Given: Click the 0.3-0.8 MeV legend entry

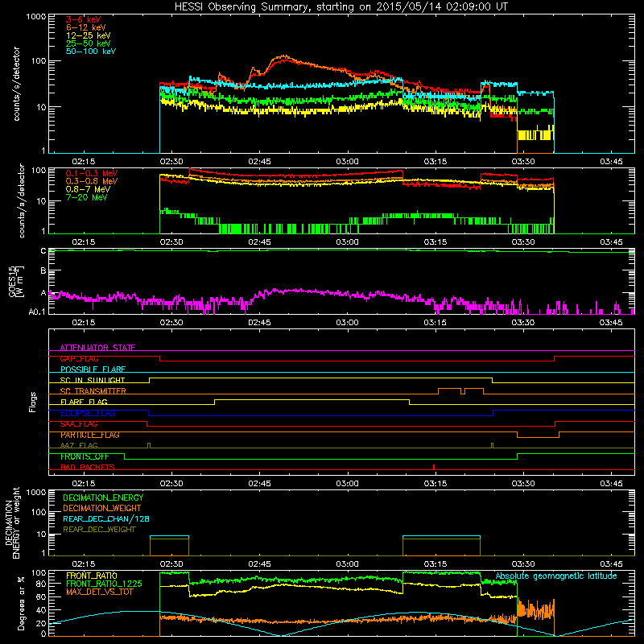Looking at the screenshot, I should [x=92, y=181].
